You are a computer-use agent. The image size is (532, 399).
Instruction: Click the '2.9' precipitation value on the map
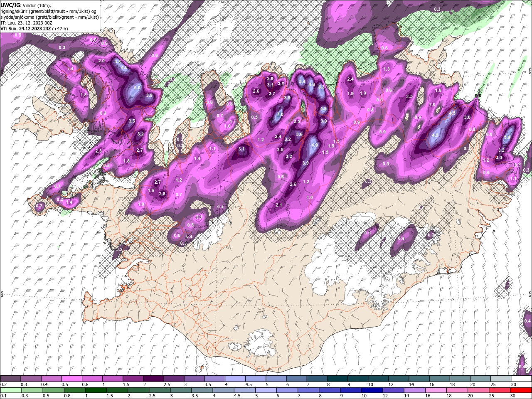point(270,79)
